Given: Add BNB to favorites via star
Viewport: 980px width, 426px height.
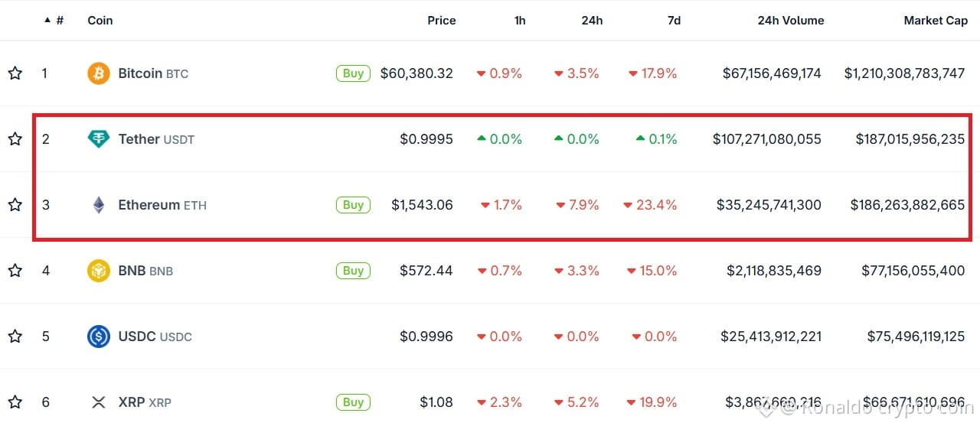Looking at the screenshot, I should tap(15, 271).
